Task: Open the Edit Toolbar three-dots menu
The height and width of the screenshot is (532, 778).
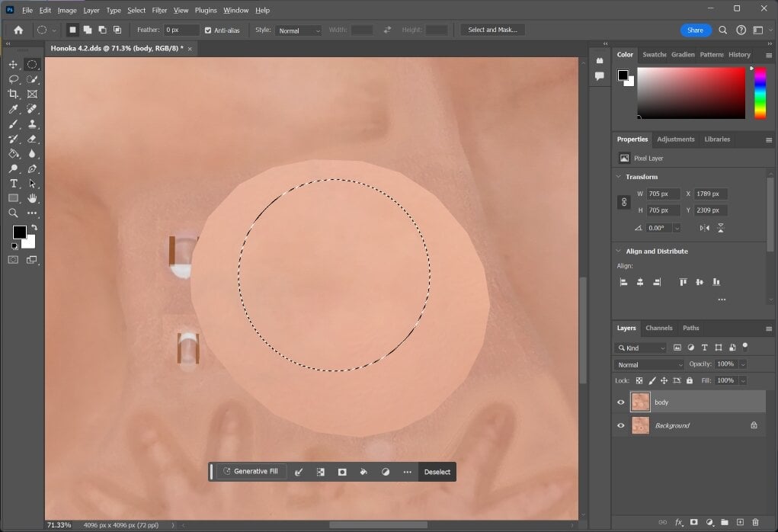Action: [x=32, y=213]
